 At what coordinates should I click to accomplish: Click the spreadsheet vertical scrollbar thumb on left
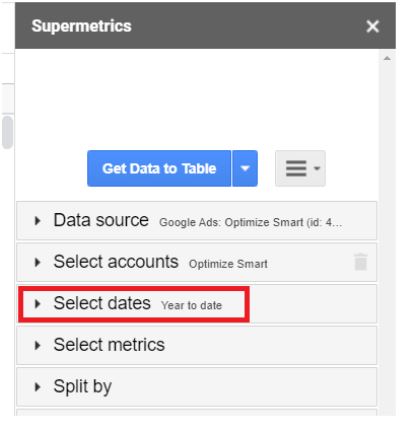point(7,132)
